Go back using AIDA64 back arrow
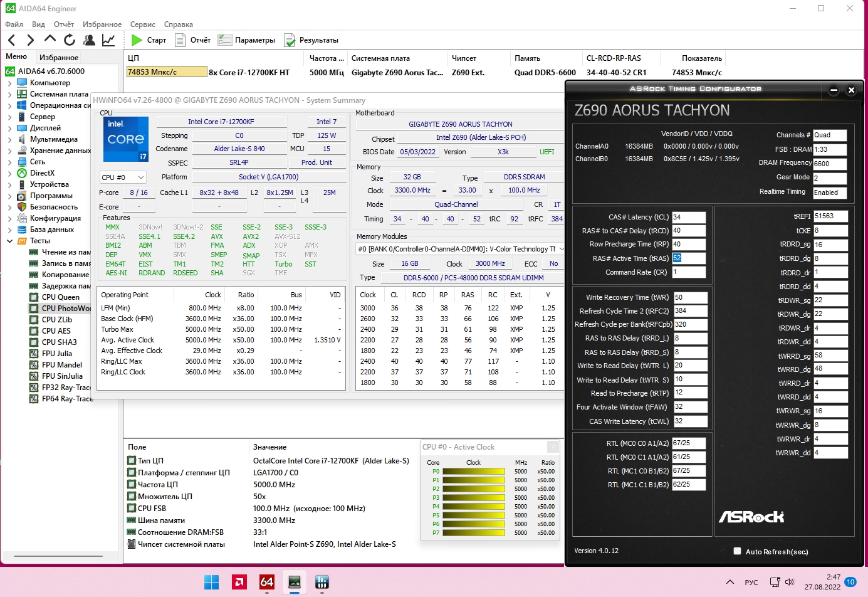The width and height of the screenshot is (868, 597). pos(12,40)
